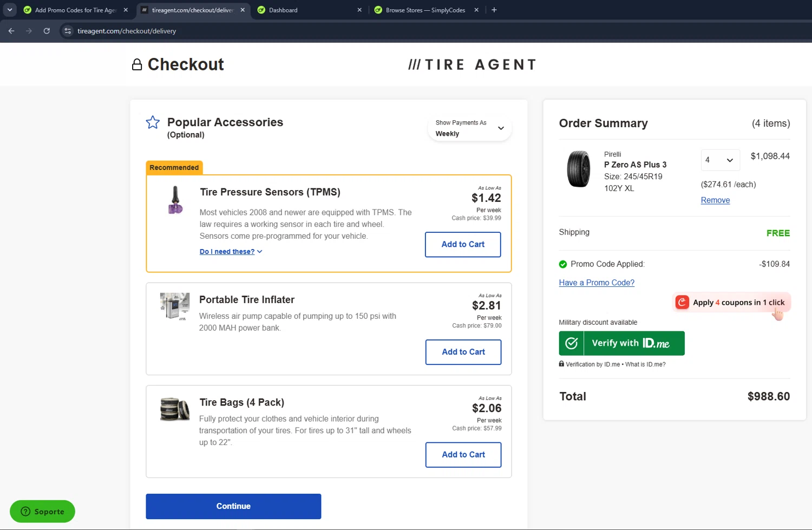Open a new browser tab
This screenshot has width=812, height=530.
pyautogui.click(x=494, y=10)
